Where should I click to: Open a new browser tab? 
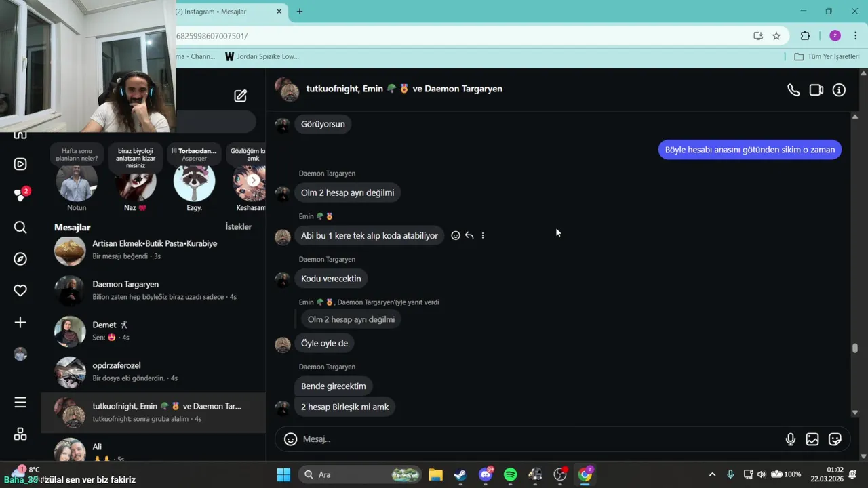pos(300,12)
